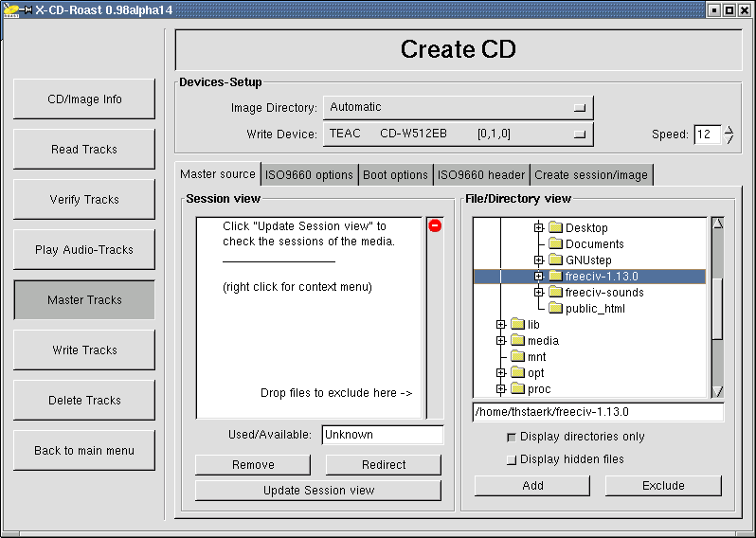Click the Redirect button
Image resolution: width=756 pixels, height=538 pixels.
(384, 465)
